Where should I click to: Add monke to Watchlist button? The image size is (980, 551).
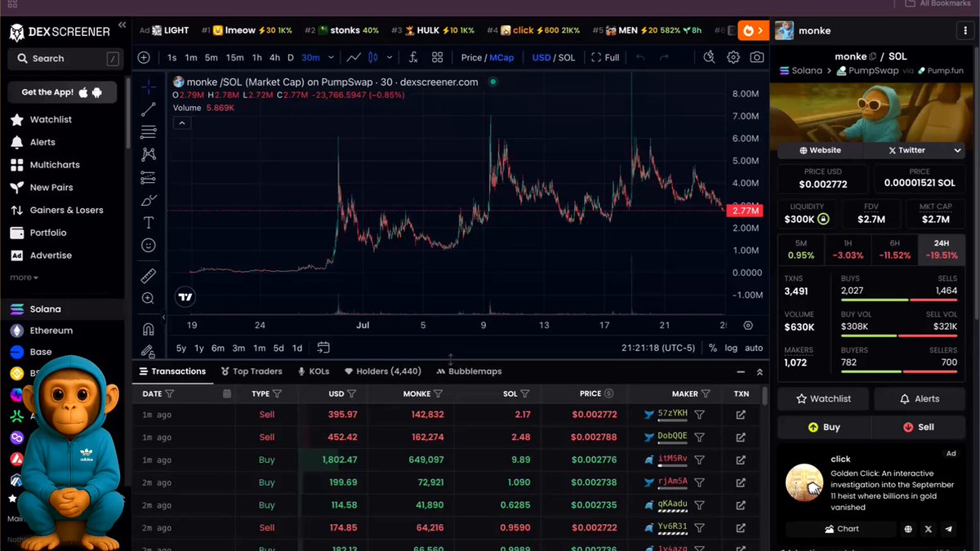pyautogui.click(x=822, y=399)
